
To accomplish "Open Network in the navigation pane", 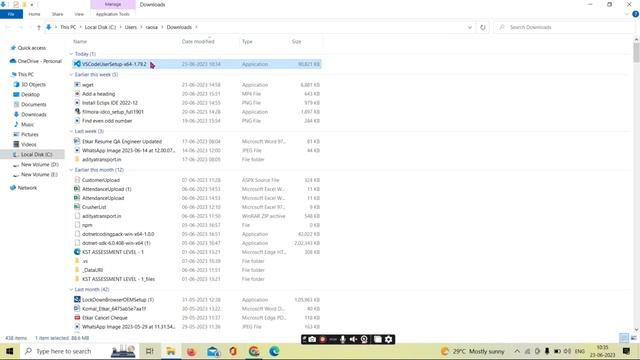I will click(27, 188).
